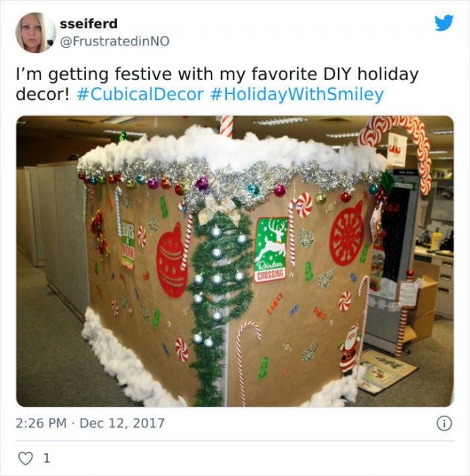Click the Elves at Work sign in photo
Viewport: 470px width, 476px height.
coord(128,245)
